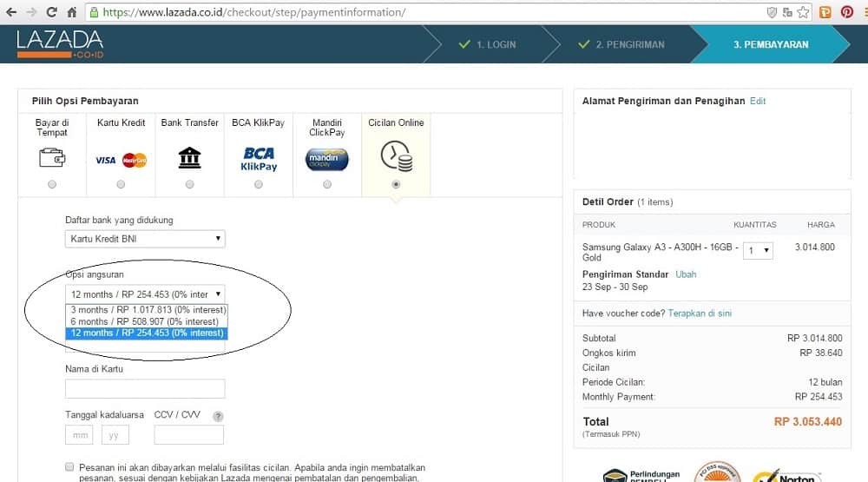Click the Nama di Kartu input field

point(145,389)
